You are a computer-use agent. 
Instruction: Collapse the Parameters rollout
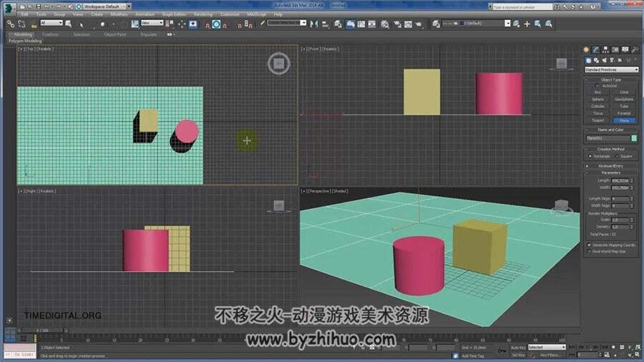pyautogui.click(x=611, y=173)
